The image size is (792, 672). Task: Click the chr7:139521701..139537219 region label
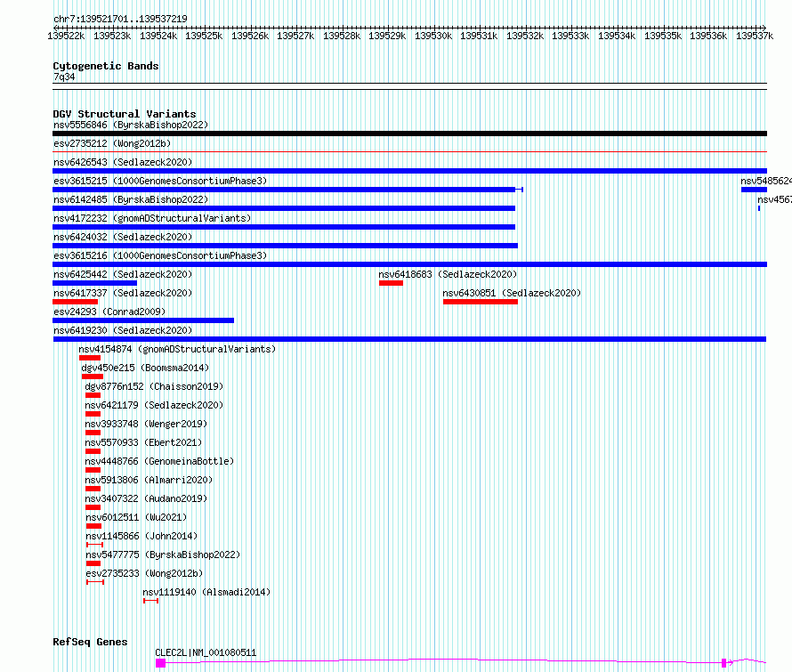[x=120, y=19]
